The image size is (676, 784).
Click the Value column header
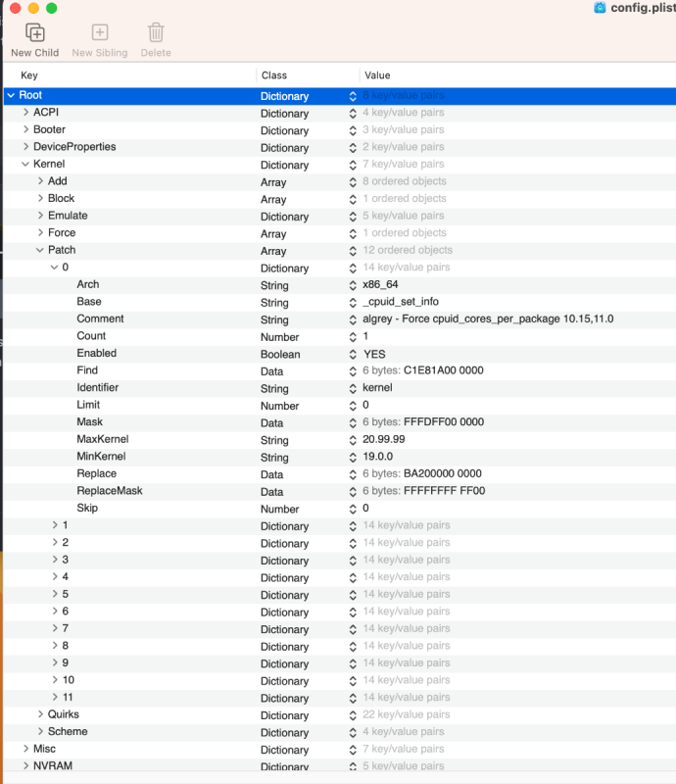[377, 75]
